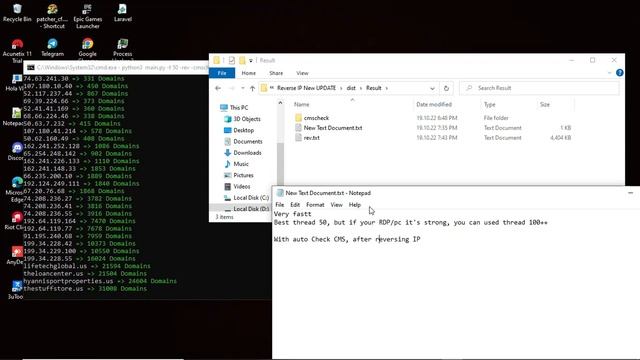Open the Recycle Bin desktop icon
The width and height of the screenshot is (640, 360).
17,13
